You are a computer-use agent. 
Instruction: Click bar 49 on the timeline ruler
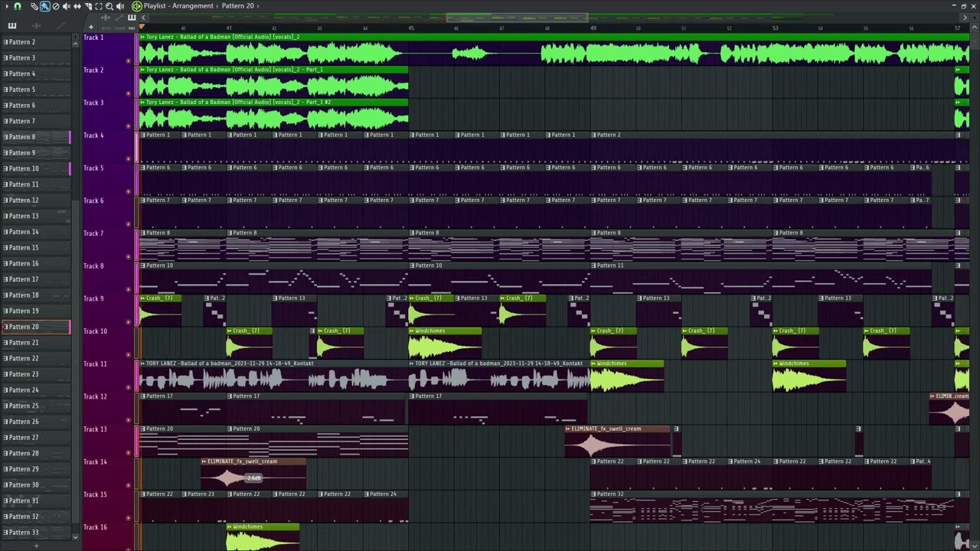(593, 28)
